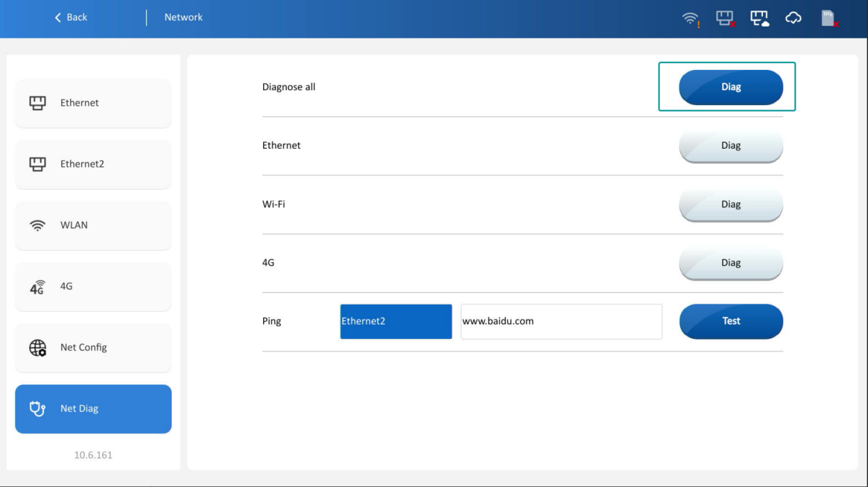868x487 pixels.
Task: Start the Ping Test button
Action: (x=731, y=321)
